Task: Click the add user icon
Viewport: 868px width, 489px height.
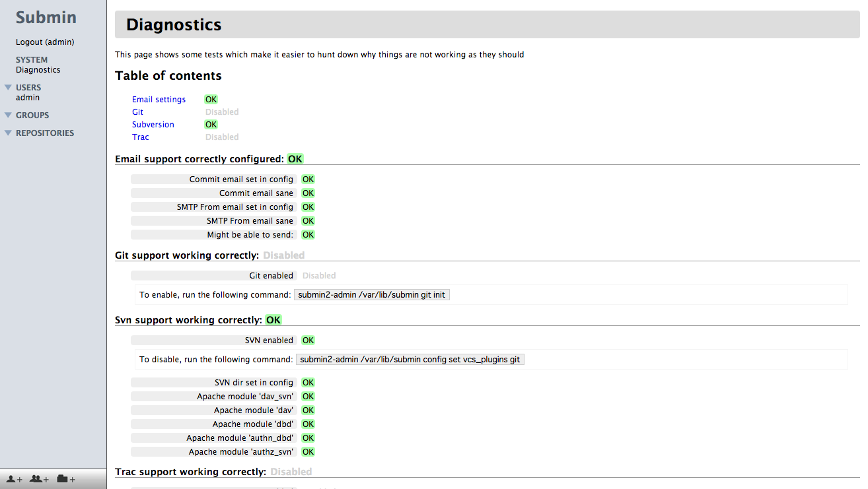Action: click(x=12, y=479)
